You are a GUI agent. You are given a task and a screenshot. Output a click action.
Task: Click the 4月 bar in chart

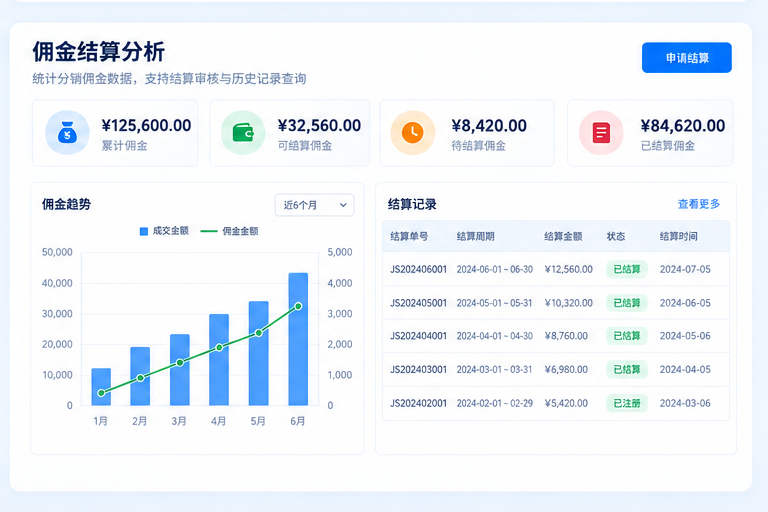tap(219, 360)
